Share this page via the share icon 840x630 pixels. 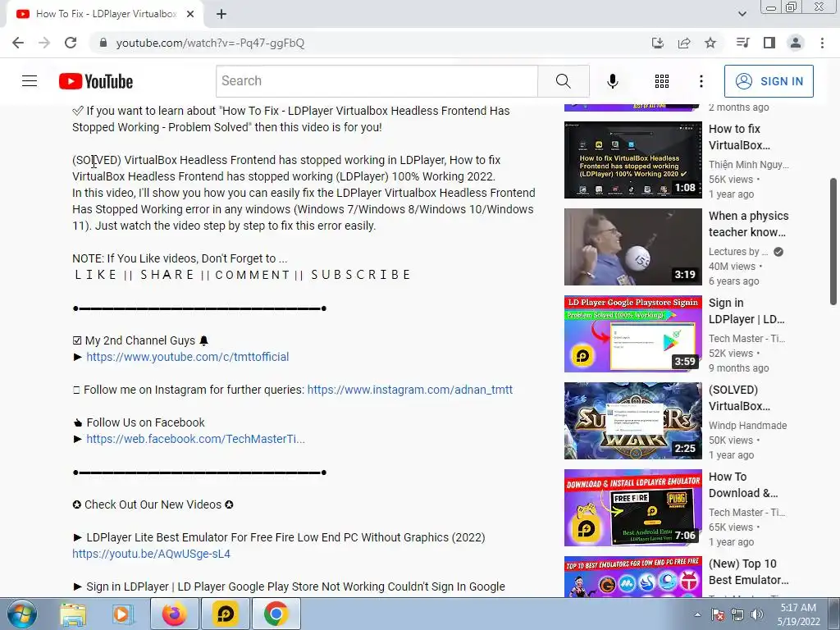coord(684,43)
